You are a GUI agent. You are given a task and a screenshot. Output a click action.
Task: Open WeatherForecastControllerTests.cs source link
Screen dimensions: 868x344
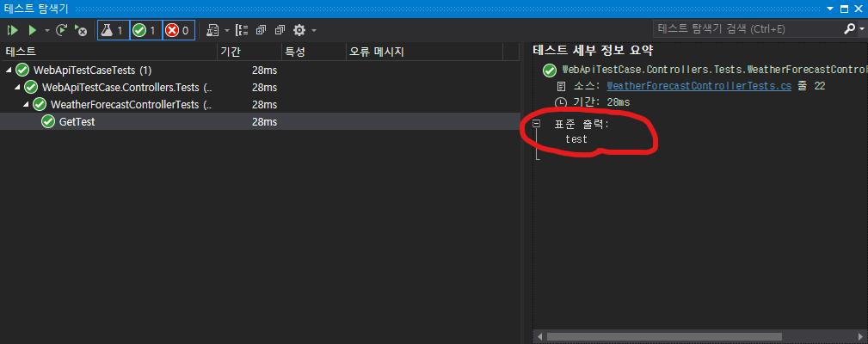pos(699,86)
